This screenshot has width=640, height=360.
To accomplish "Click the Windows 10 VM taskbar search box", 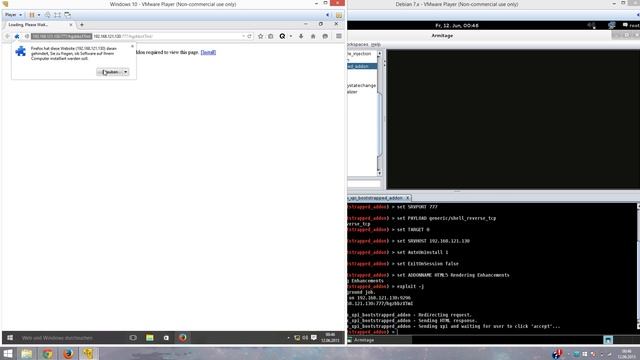I will (x=71, y=338).
